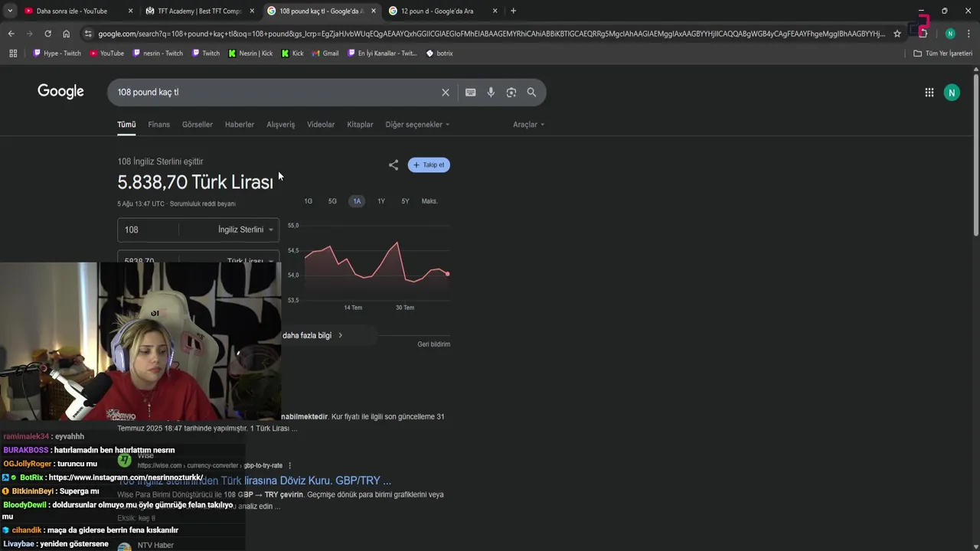
Task: Select the Maks. chart range
Action: pyautogui.click(x=430, y=201)
